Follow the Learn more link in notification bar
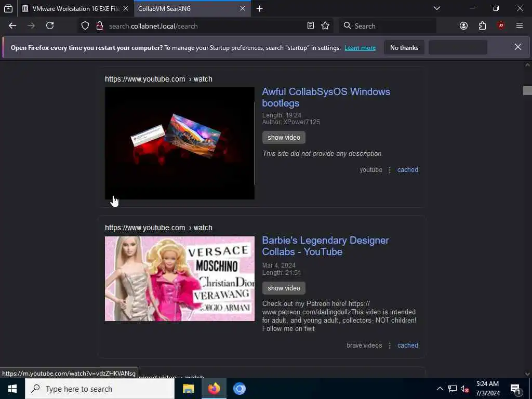The image size is (532, 399). [x=360, y=48]
